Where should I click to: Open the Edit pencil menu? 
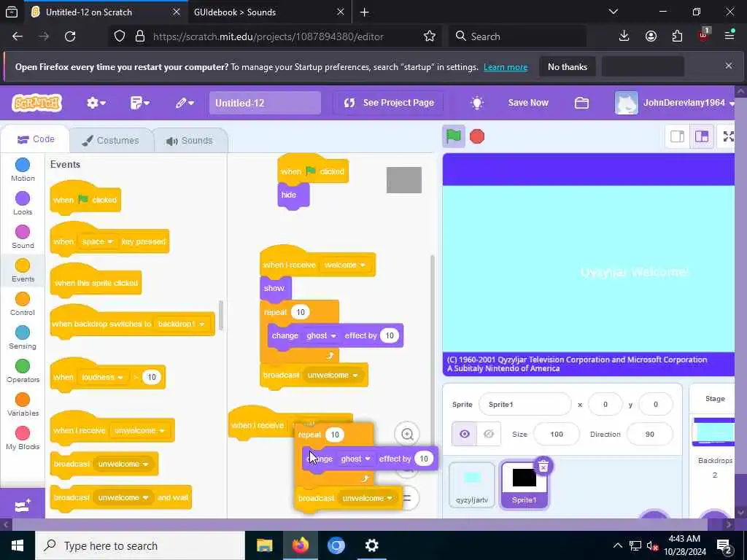pyautogui.click(x=185, y=102)
